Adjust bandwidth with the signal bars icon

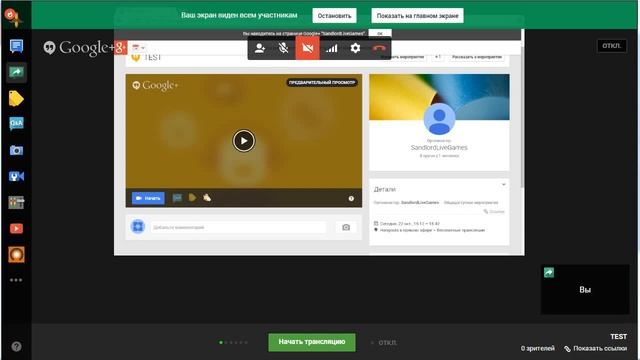(331, 48)
